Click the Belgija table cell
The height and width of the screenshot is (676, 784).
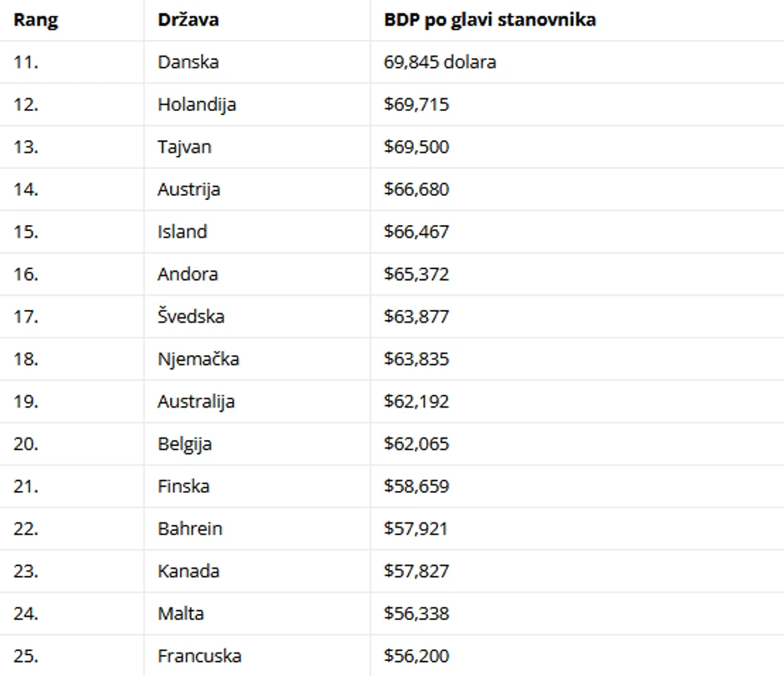pos(184,444)
